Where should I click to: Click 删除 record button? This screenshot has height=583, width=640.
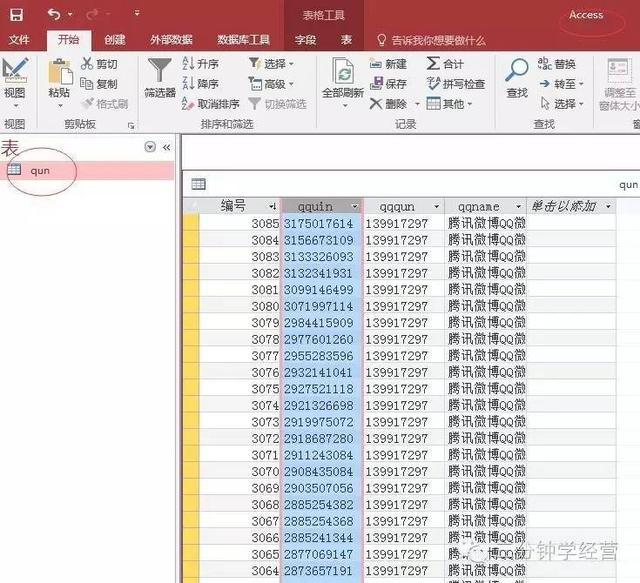[x=388, y=104]
